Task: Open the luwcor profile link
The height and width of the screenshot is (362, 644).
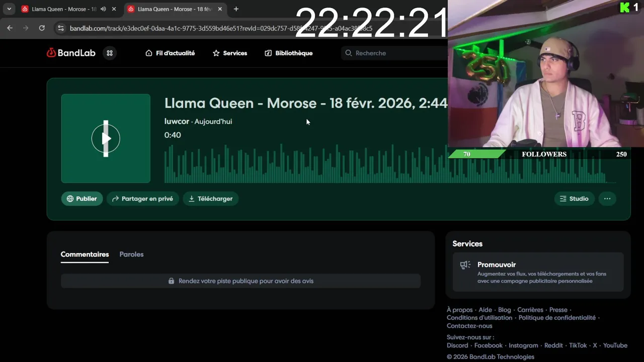Action: tap(178, 121)
